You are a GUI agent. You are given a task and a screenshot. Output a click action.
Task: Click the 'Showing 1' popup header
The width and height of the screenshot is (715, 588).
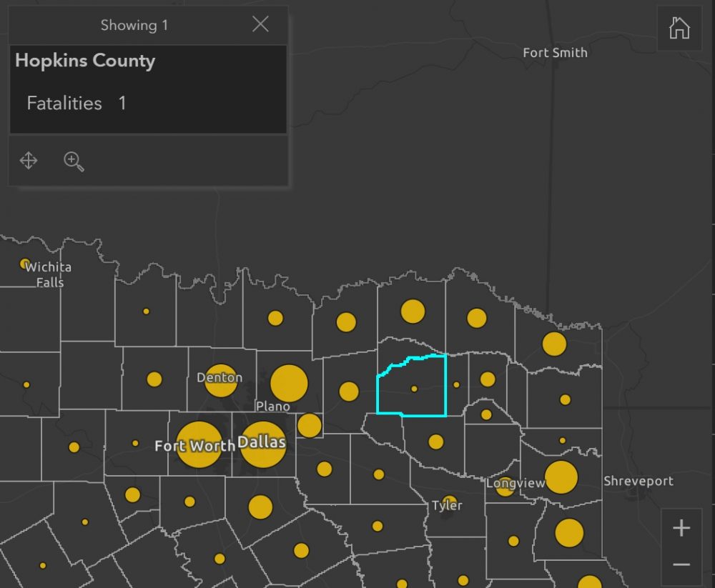(134, 25)
